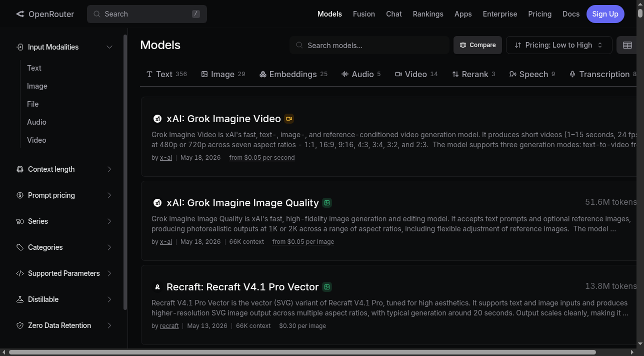Switch to the Embeddings tab
Image resolution: width=644 pixels, height=356 pixels.
point(293,74)
